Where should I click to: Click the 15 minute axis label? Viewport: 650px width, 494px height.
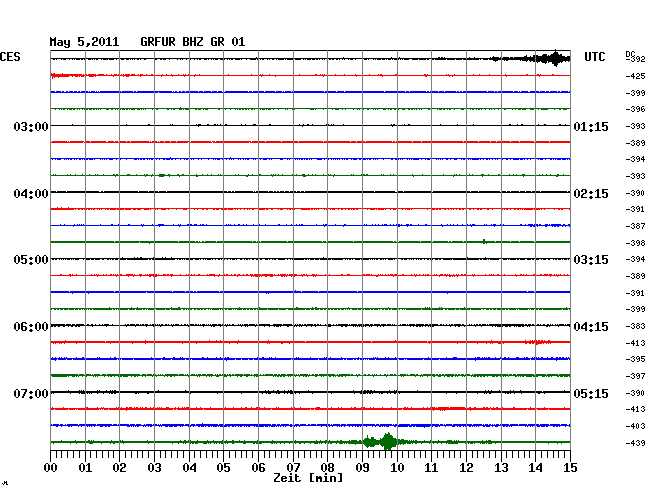570,468
